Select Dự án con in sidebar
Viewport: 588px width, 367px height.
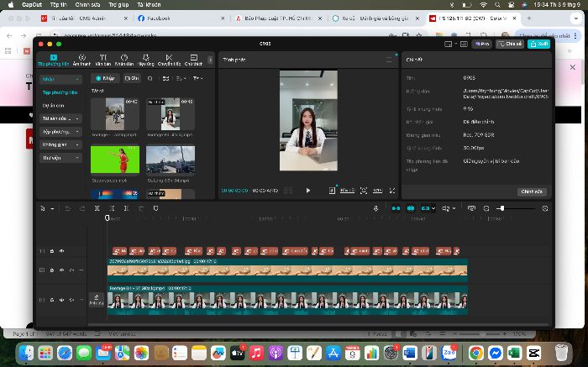pos(53,106)
